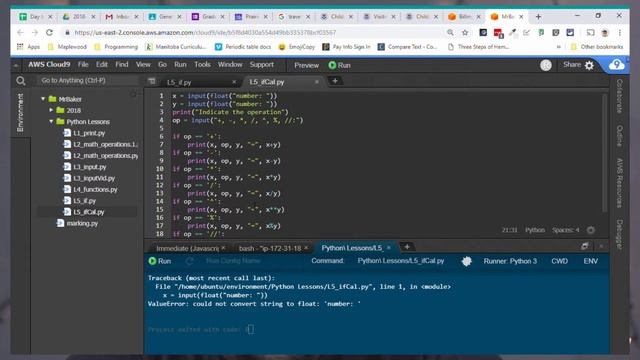Click the search magnifier icon in sidebar
This screenshot has height=360, width=640.
click(21, 81)
